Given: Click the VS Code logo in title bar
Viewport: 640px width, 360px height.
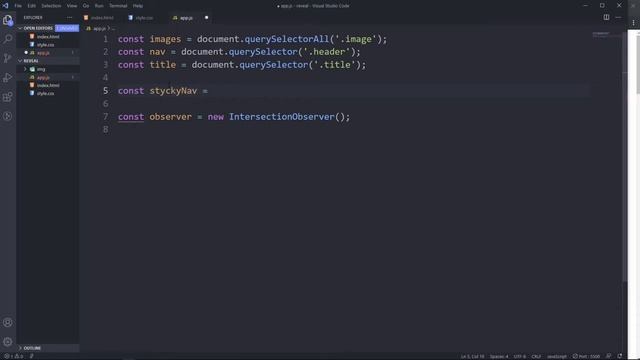Looking at the screenshot, I should (x=5, y=6).
